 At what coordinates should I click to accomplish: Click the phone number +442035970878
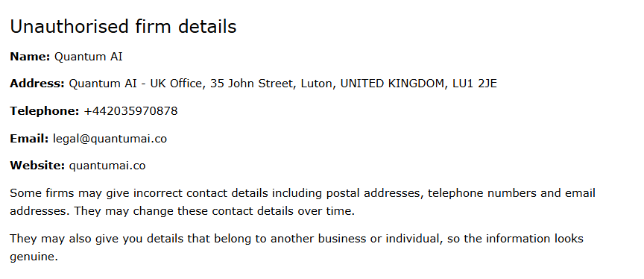[x=130, y=111]
